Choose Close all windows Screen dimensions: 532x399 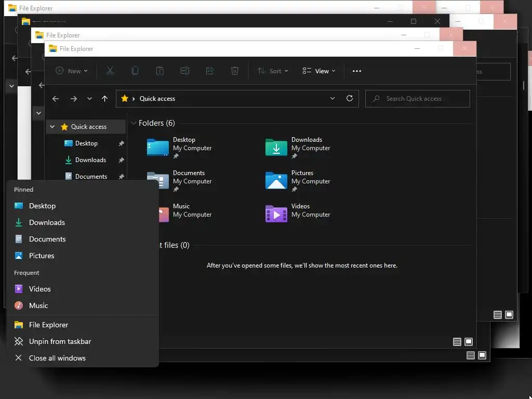coord(83,358)
